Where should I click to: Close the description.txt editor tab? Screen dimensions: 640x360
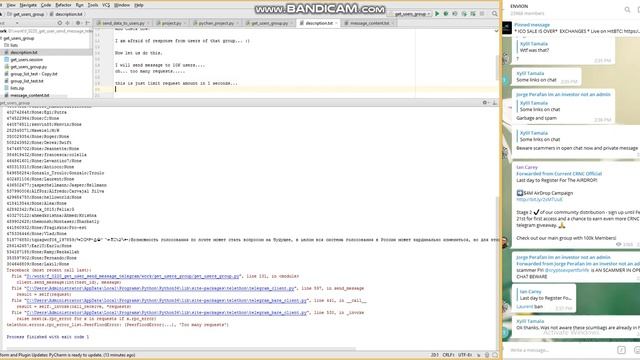[x=336, y=23]
